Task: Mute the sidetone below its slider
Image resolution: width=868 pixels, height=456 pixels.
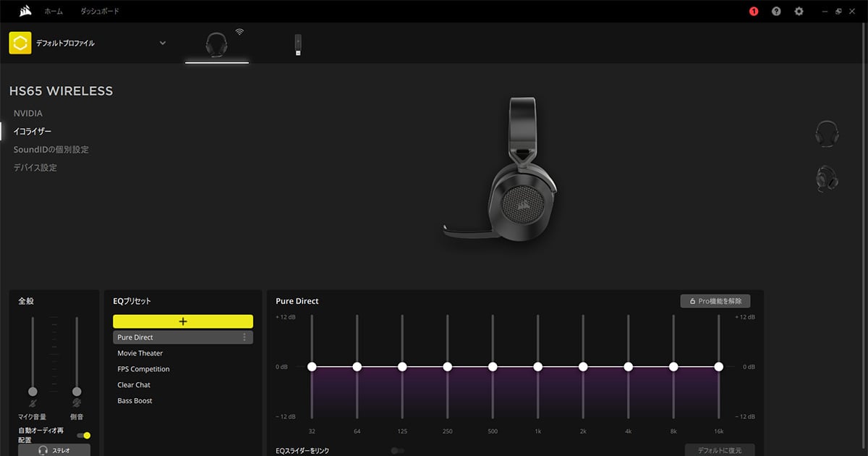Action: pyautogui.click(x=77, y=403)
